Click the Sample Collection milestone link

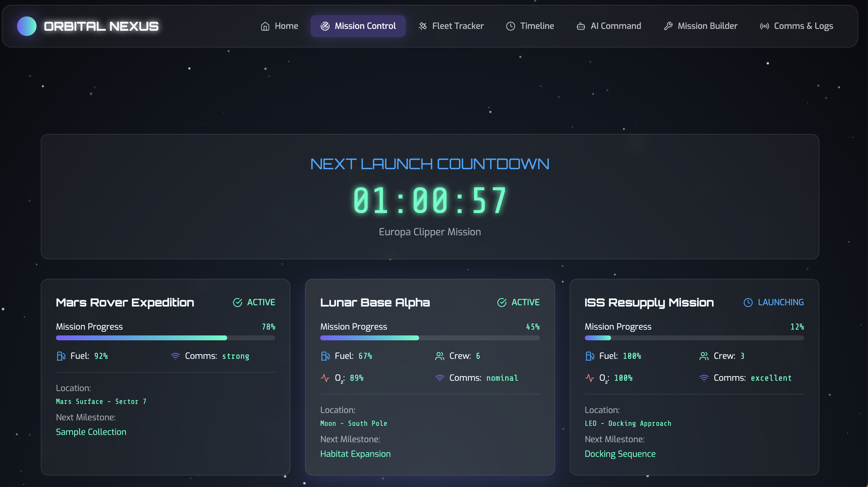(x=91, y=432)
